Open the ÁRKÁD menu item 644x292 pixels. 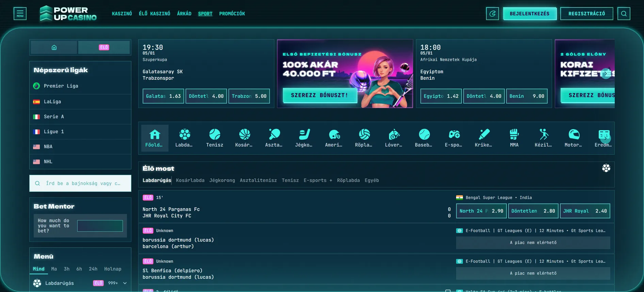click(184, 14)
